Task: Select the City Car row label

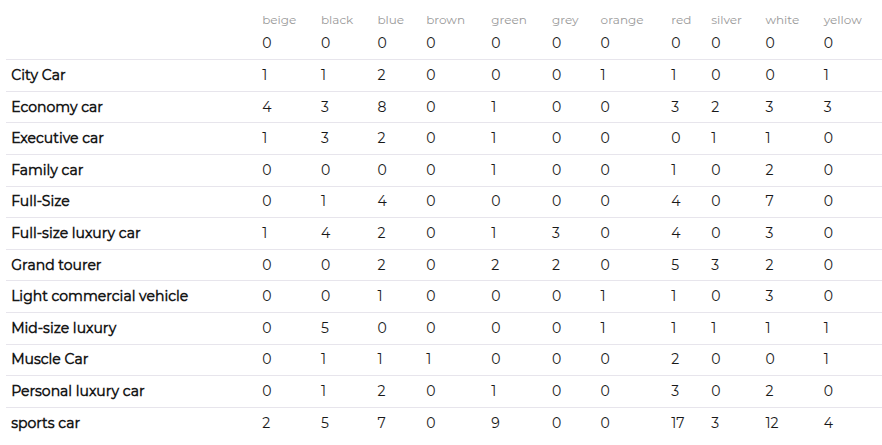Action: 38,75
